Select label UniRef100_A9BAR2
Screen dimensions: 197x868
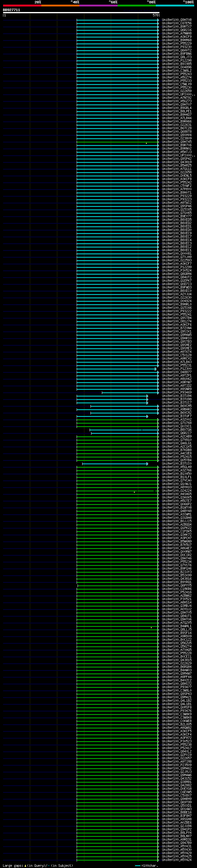(x=176, y=410)
